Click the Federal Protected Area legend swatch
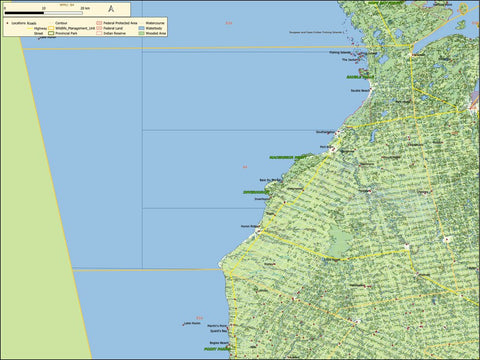The height and width of the screenshot is (360, 480). tap(99, 23)
